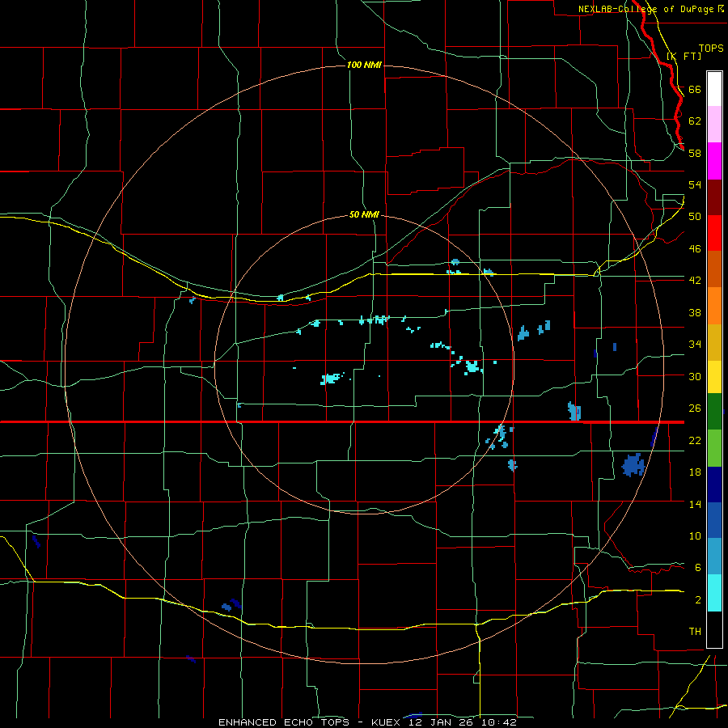Click the "NEXLAB-College of DuPage" credit text
The width and height of the screenshot is (728, 728).
coord(645,9)
